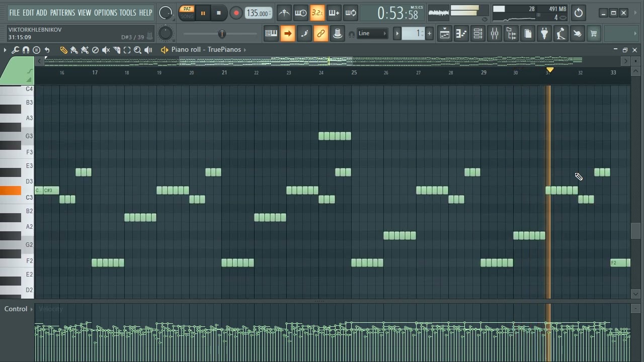Open the ADD menu
The image size is (644, 362).
42,13
